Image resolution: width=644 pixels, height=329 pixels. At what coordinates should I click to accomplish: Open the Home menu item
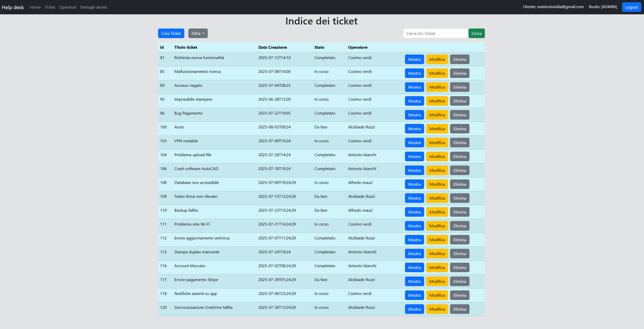(x=35, y=7)
